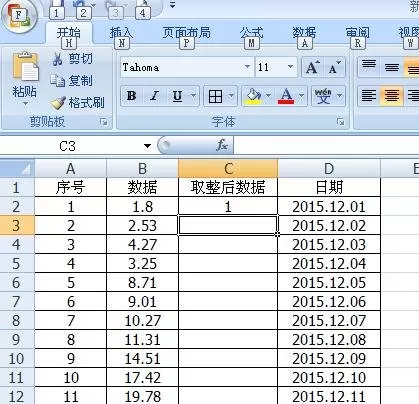Select row 3 header
This screenshot has height=404, width=419.
point(17,225)
